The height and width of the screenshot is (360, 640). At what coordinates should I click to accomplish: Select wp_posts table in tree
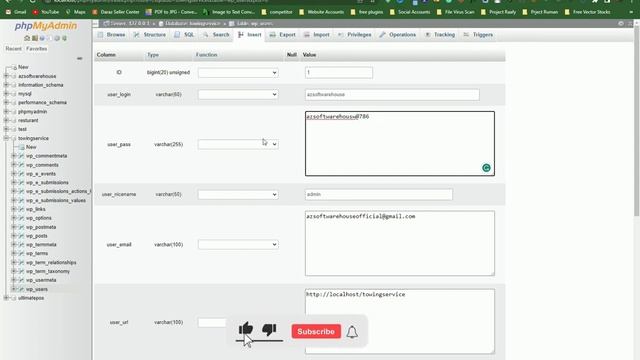pos(37,236)
